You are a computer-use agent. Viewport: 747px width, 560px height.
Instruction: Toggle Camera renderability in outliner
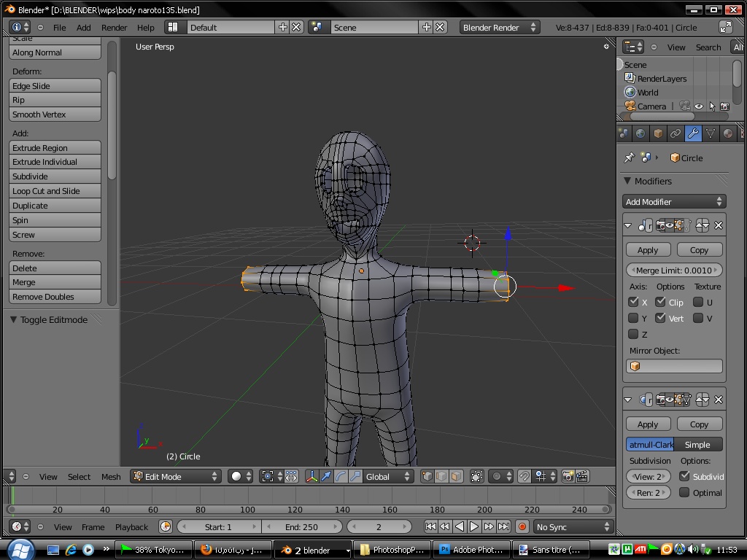[724, 106]
